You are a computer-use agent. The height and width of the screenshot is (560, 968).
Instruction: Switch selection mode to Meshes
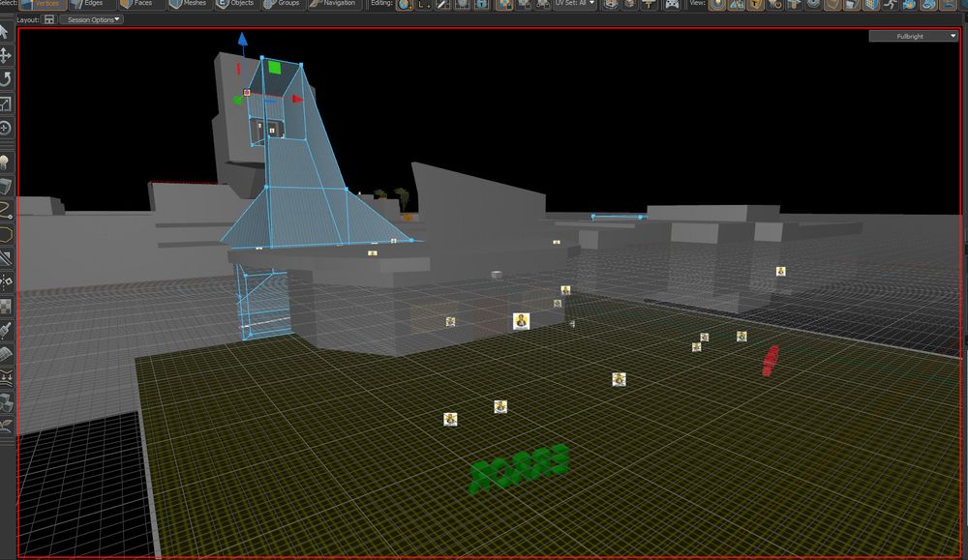point(189,4)
